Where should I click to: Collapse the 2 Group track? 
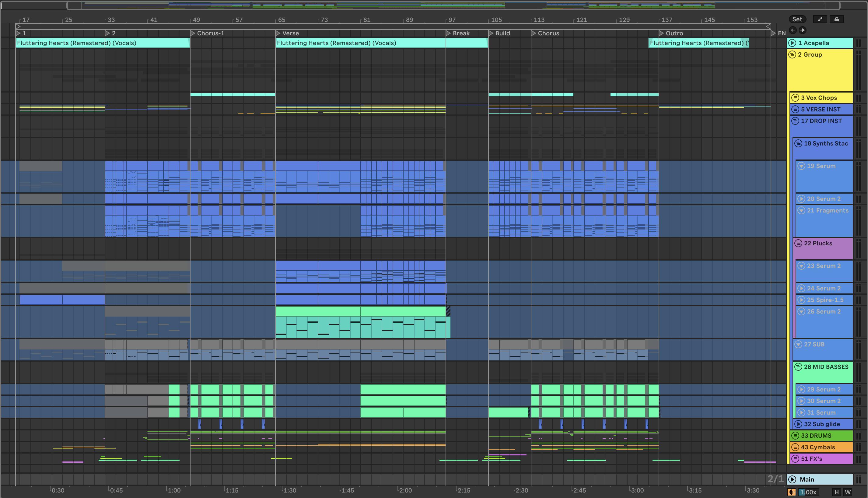(792, 55)
